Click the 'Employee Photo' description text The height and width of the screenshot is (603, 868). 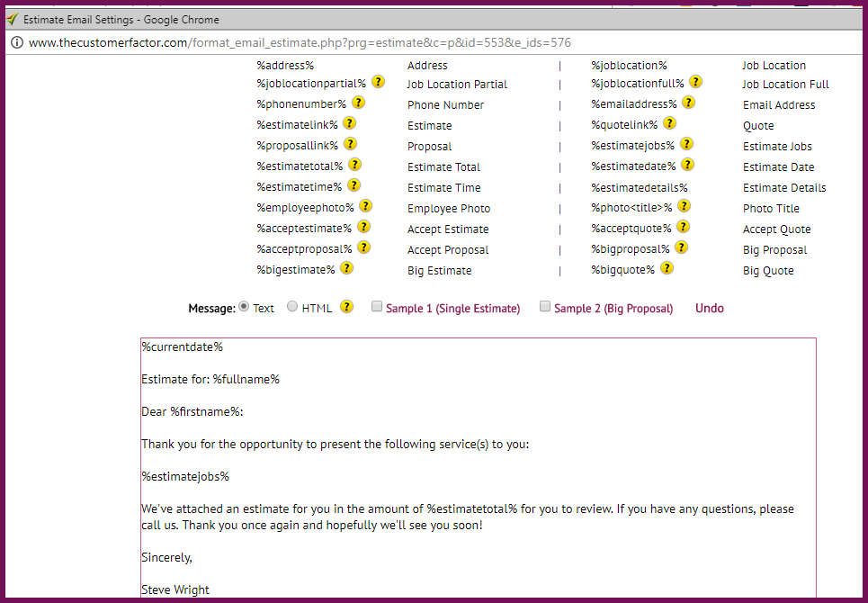coord(449,209)
